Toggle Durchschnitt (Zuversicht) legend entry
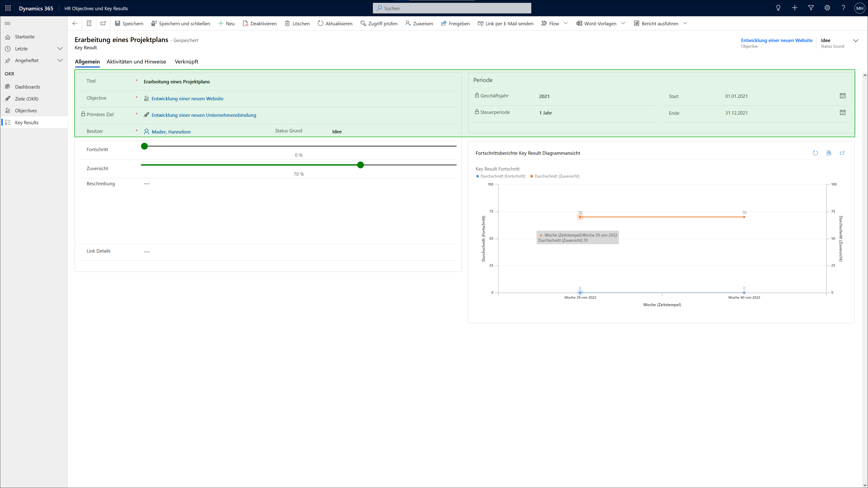Image resolution: width=868 pixels, height=488 pixels. click(555, 176)
